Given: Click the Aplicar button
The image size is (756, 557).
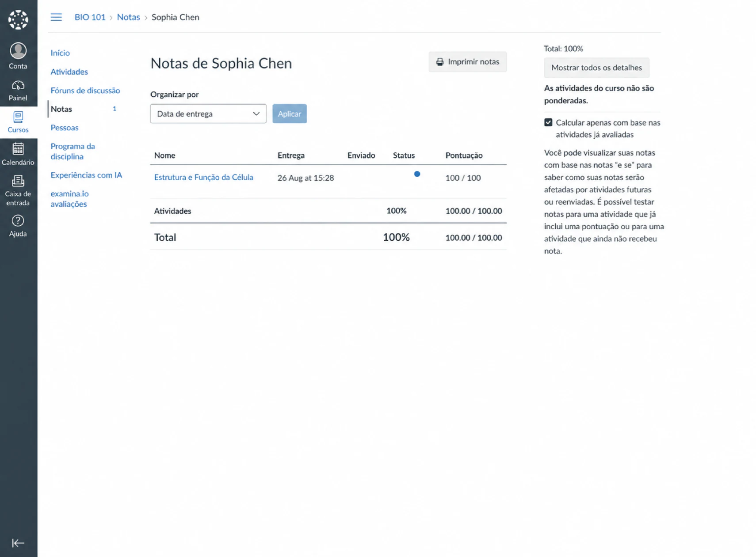Looking at the screenshot, I should pos(290,114).
